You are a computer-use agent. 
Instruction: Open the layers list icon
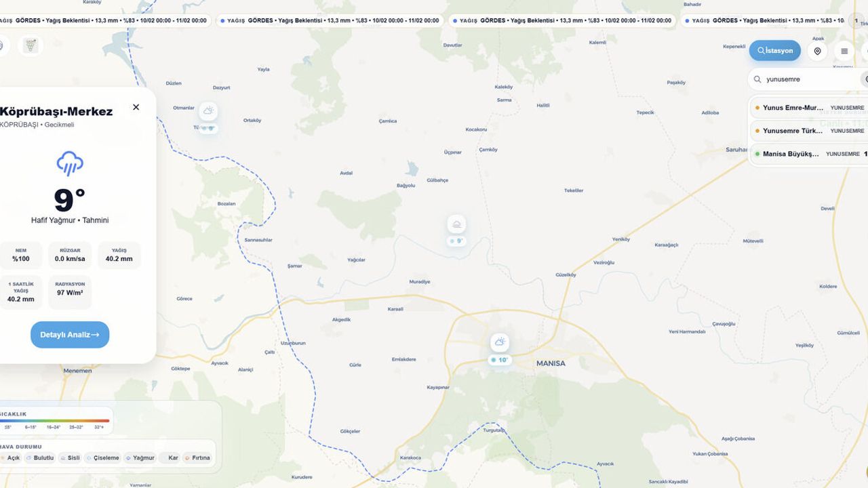click(x=844, y=51)
